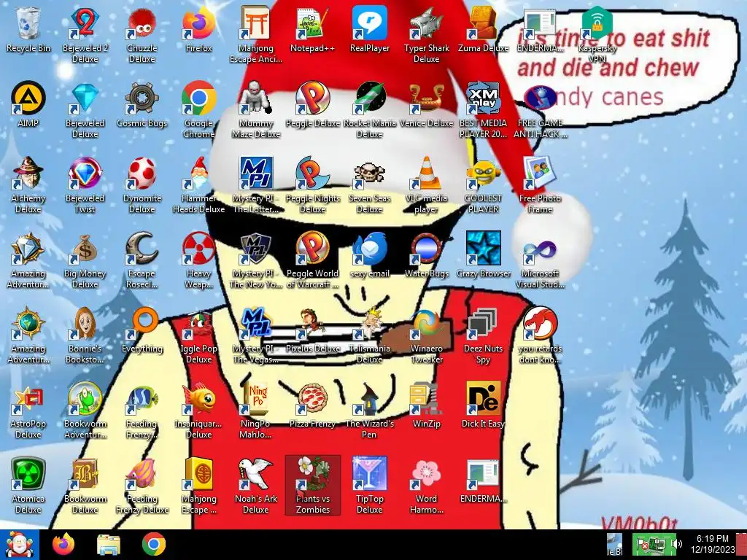Select the Alchemy Deluxe wizard icon
The image size is (747, 560).
click(28, 174)
